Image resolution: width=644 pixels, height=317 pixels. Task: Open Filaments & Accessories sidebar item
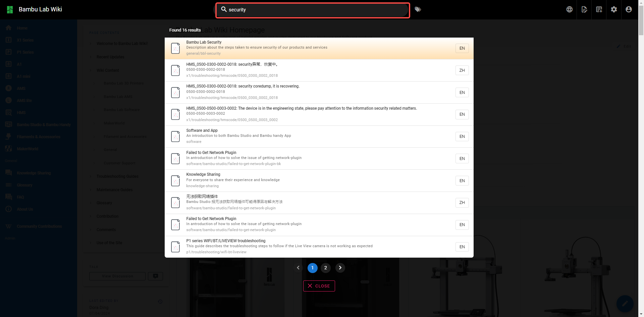(39, 137)
